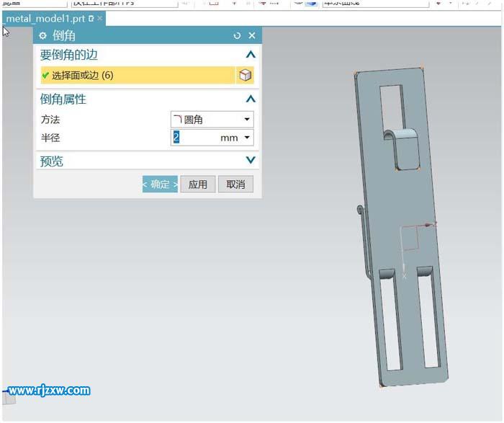Click the 应用 button
The height and width of the screenshot is (423, 504).
[x=198, y=184]
